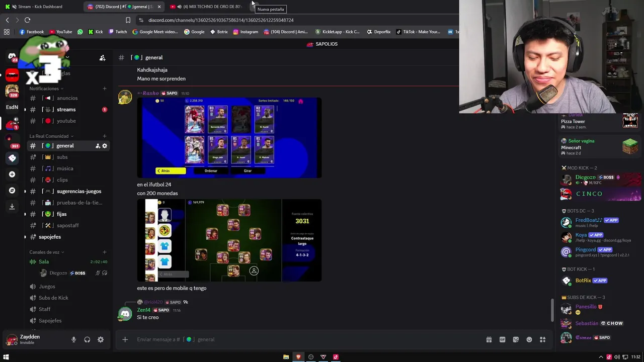The height and width of the screenshot is (362, 644).
Task: Open volume control in system tray
Action: click(x=617, y=357)
